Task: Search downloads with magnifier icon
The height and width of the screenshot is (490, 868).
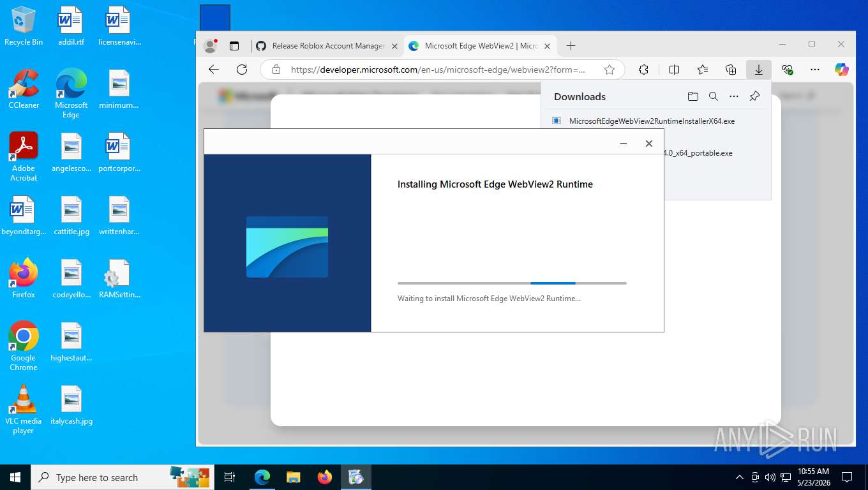Action: [714, 96]
